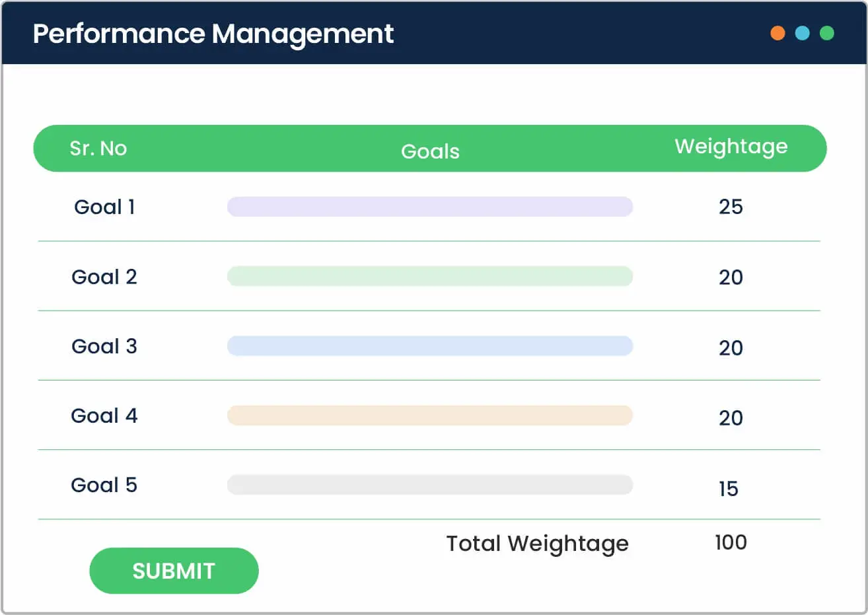Click the Performance Management title
Image resolution: width=868 pixels, height=615 pixels.
[x=213, y=34]
